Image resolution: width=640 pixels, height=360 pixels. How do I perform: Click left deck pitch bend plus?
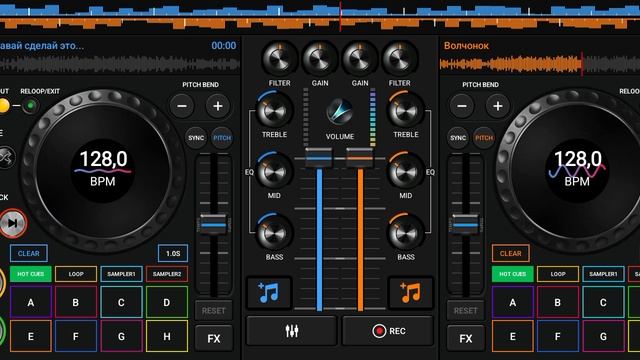(x=218, y=106)
